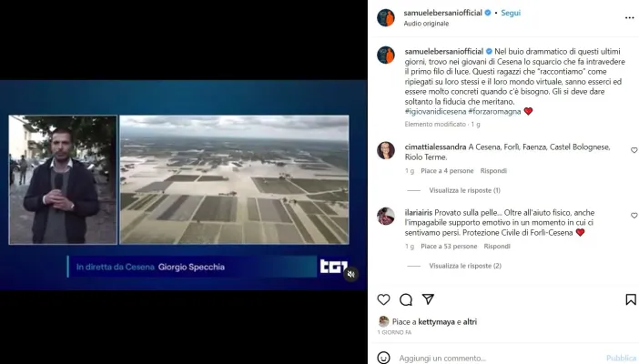Open cimattialessandra's profile avatar
This screenshot has width=639, height=364.
(386, 150)
